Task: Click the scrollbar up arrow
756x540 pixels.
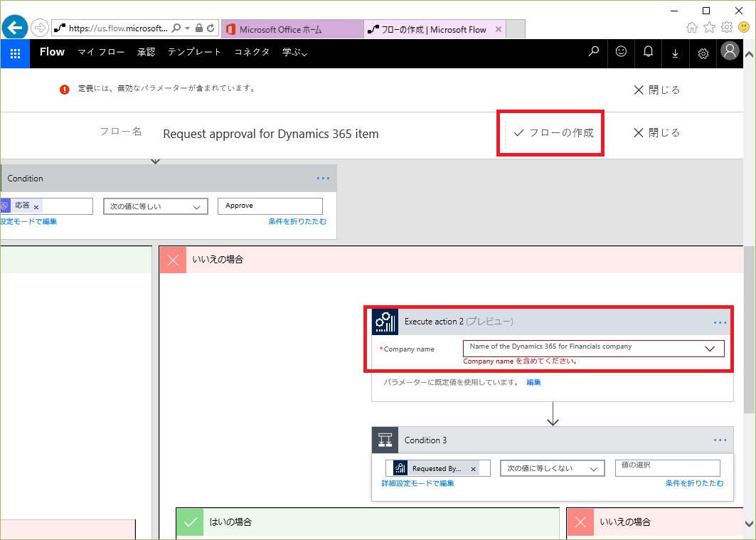Action: point(750,53)
